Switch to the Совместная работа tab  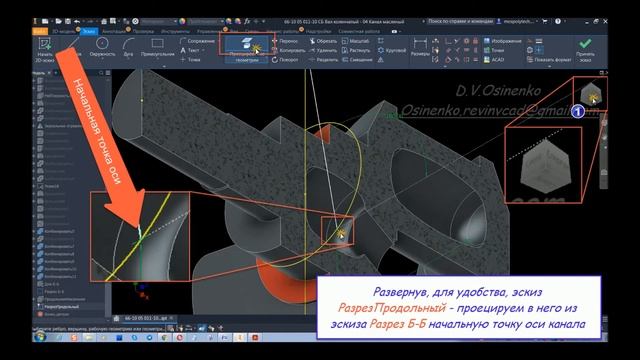pos(359,31)
